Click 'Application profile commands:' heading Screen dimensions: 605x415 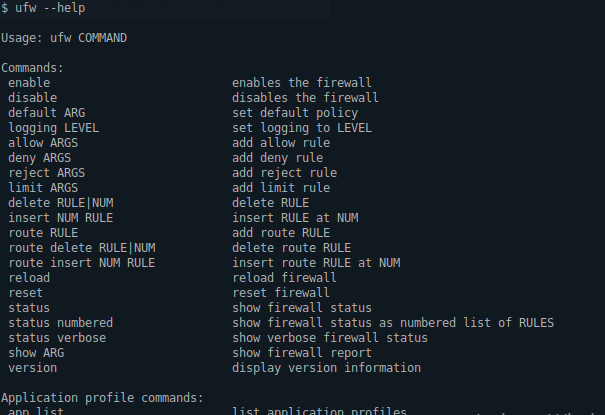[x=102, y=398]
